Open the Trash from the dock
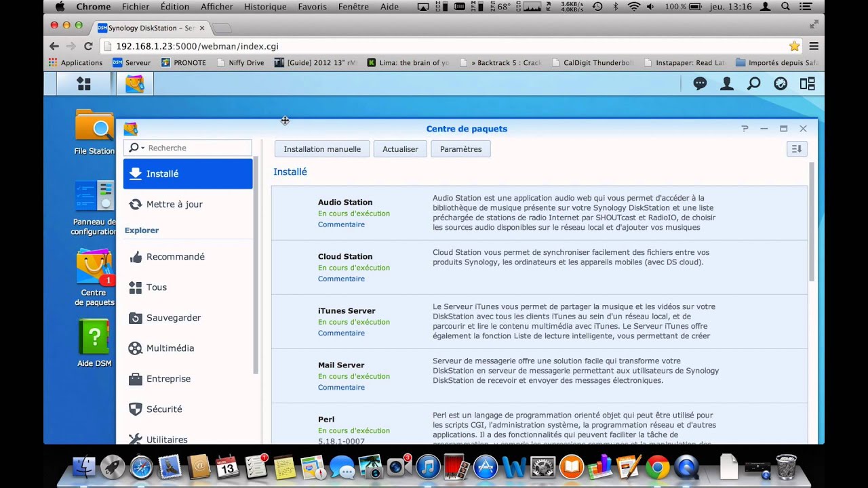868x488 pixels. pyautogui.click(x=786, y=467)
